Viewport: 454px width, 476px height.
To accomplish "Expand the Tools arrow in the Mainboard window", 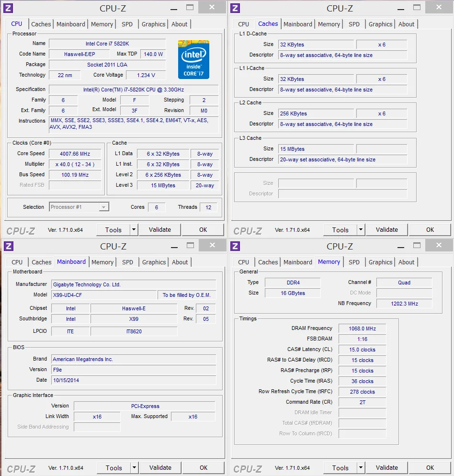I will [x=135, y=468].
